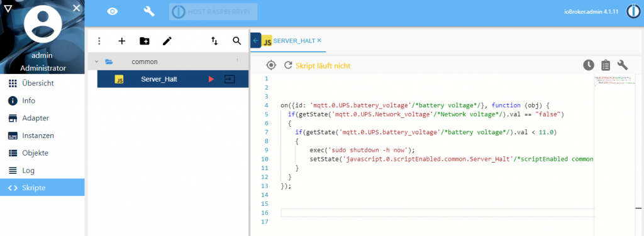The image size is (644, 236).
Task: Open the Instanzen section
Action: click(42, 136)
